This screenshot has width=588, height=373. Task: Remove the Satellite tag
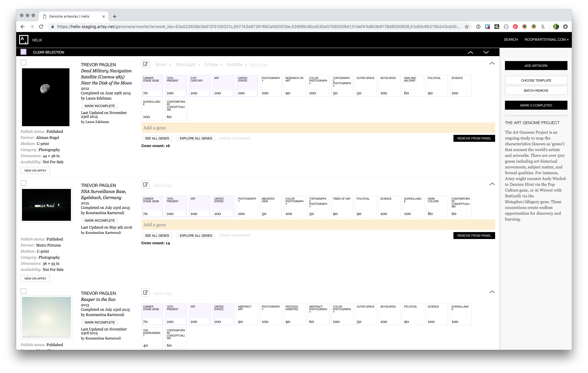pyautogui.click(x=246, y=65)
